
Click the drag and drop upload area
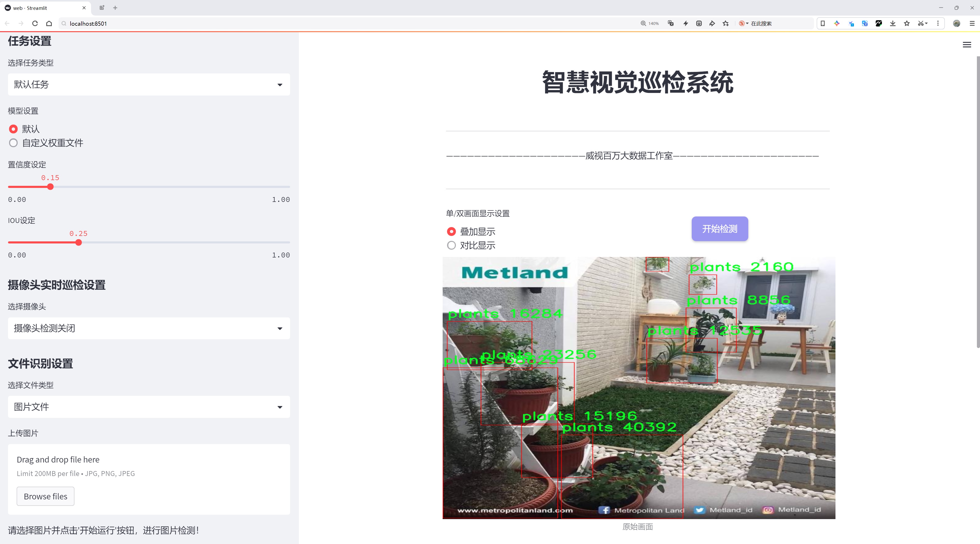point(149,479)
